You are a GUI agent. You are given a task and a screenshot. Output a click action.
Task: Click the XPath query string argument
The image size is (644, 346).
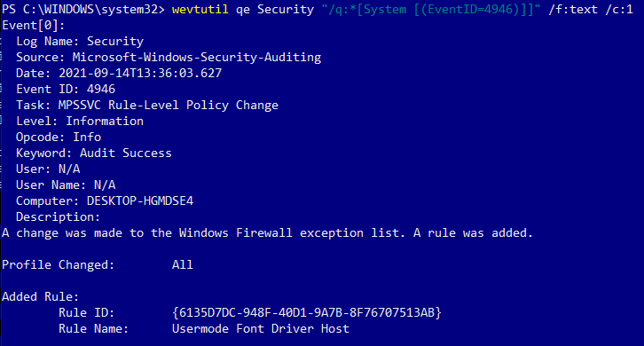tap(431, 9)
